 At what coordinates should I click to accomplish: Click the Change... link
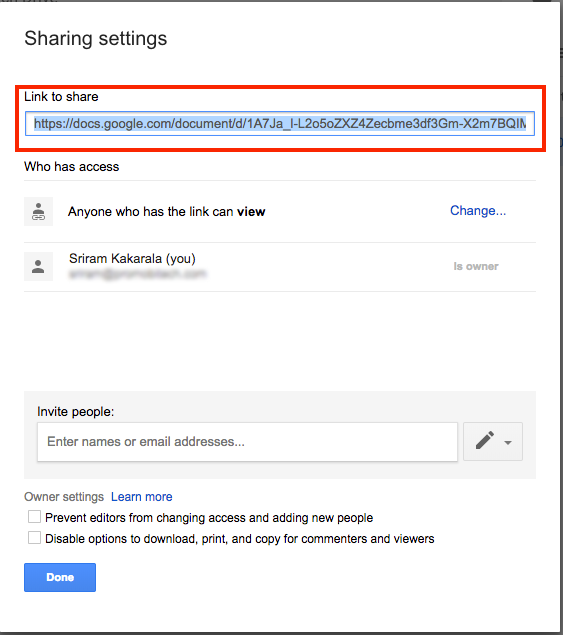tap(478, 211)
